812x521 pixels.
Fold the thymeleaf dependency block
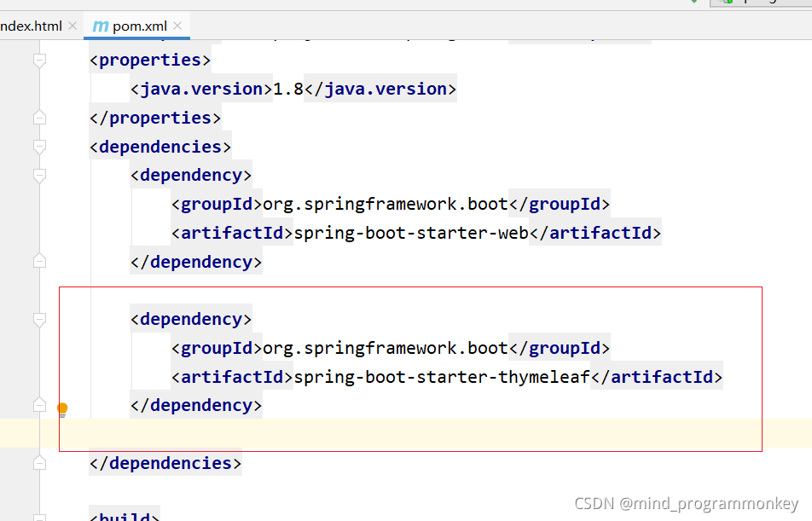click(x=39, y=320)
